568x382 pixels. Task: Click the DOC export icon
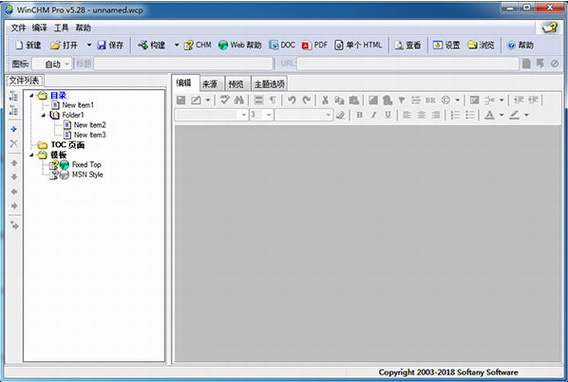273,45
